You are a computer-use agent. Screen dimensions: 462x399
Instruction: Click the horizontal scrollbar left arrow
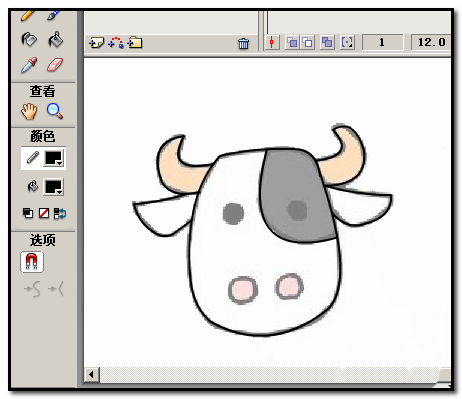92,375
